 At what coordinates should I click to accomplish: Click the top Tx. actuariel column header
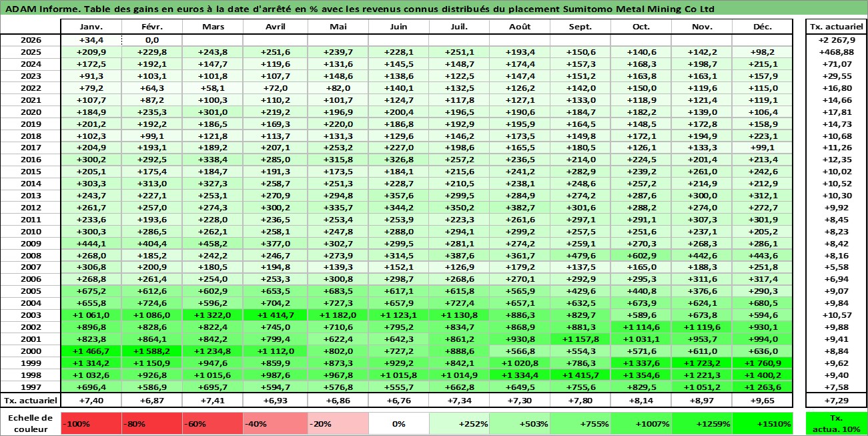pyautogui.click(x=836, y=27)
